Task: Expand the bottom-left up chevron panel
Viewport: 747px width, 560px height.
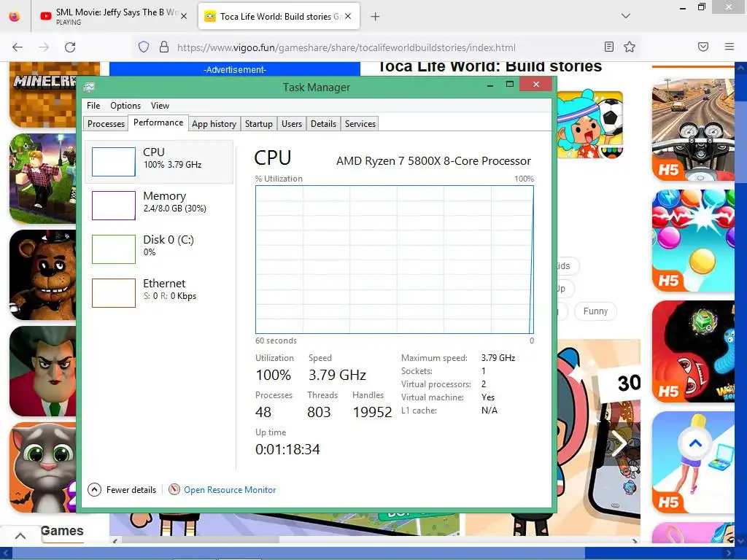Action: 20,536
